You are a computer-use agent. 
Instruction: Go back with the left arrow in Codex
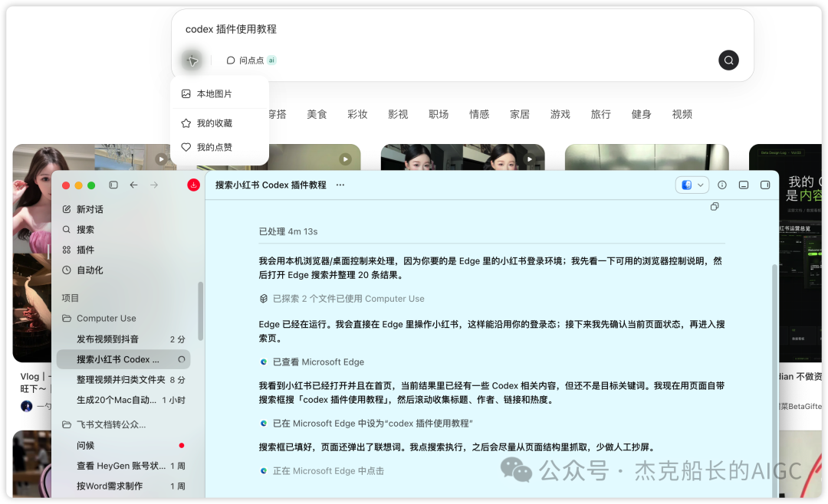click(x=133, y=185)
